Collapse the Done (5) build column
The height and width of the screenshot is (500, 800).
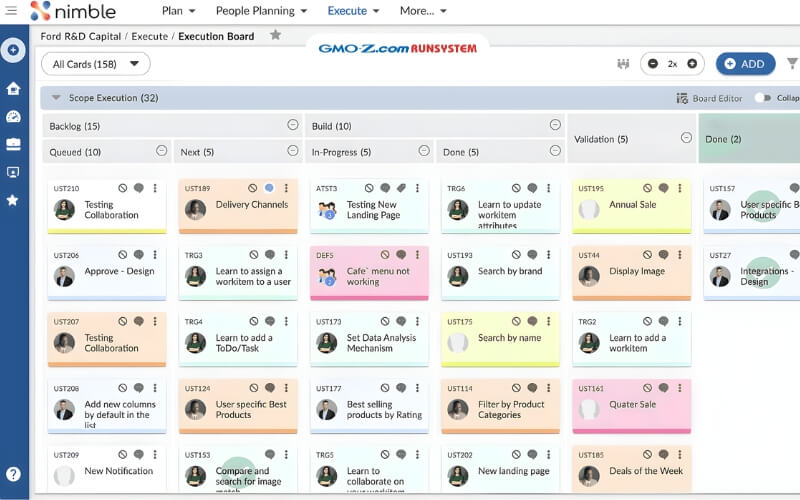(555, 151)
